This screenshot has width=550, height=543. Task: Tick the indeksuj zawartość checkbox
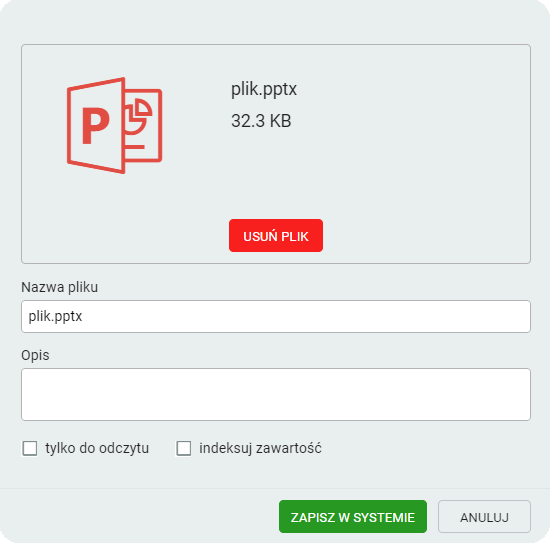184,448
